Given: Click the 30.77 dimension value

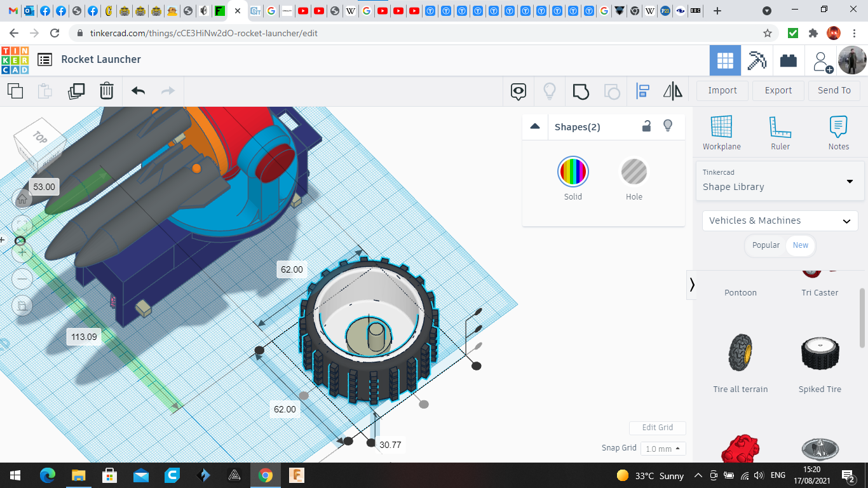Looking at the screenshot, I should [x=390, y=445].
